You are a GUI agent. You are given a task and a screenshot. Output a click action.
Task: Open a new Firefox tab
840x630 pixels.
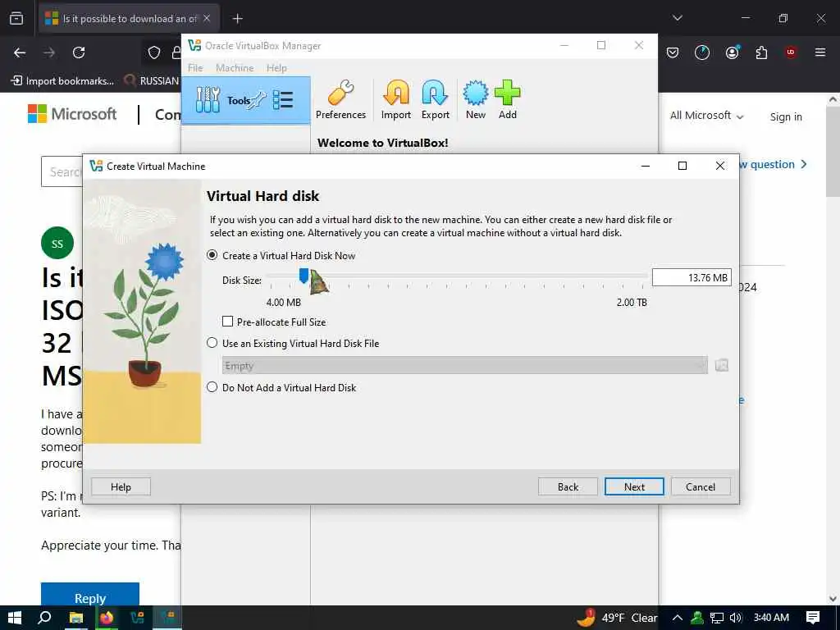coord(237,19)
